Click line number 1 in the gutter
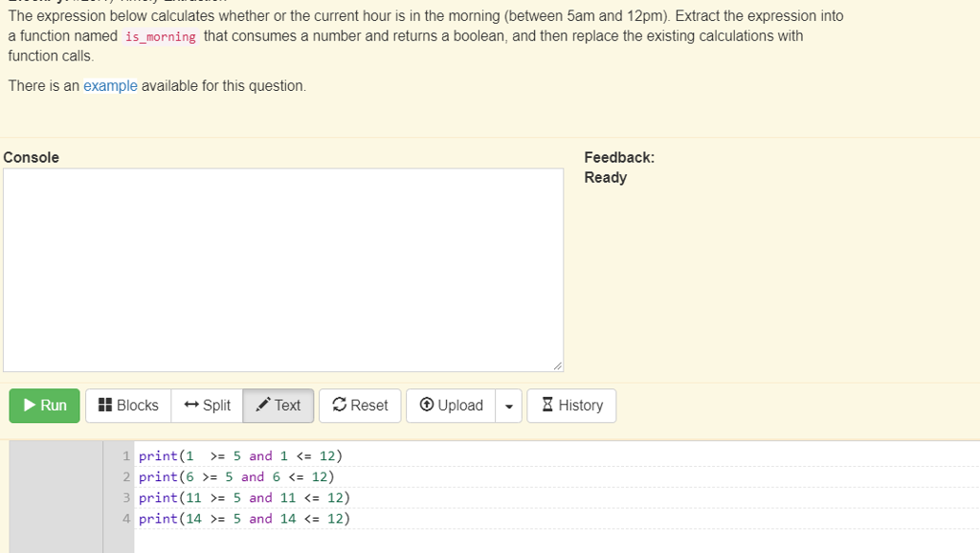Viewport: 980px width, 553px height. pos(126,456)
